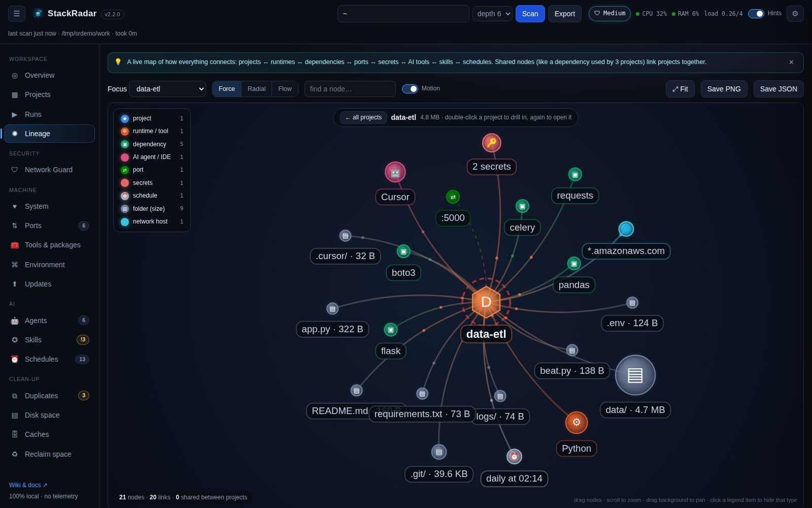Click the Export button
Image resolution: width=812 pixels, height=508 pixels.
click(564, 14)
